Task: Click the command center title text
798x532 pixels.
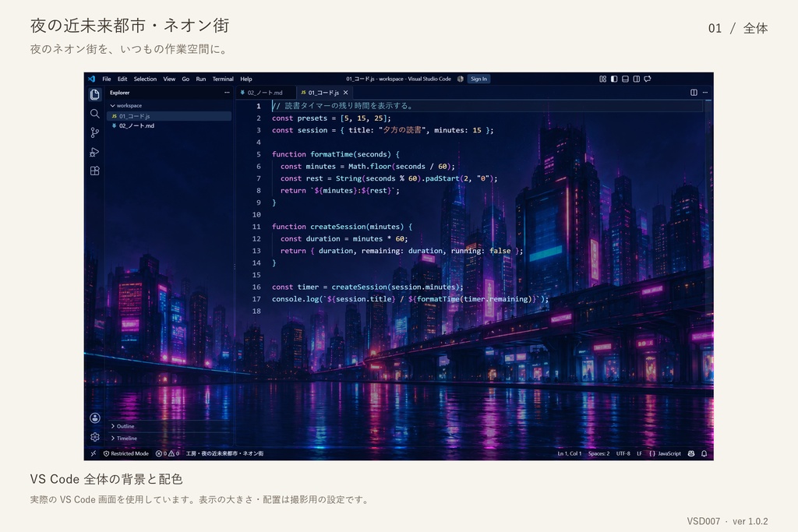Action: (398, 79)
